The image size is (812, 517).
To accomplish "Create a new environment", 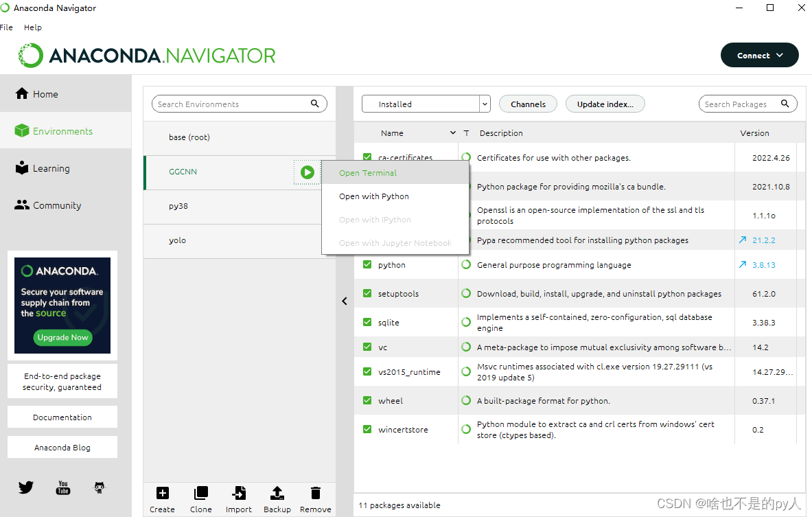I will [x=162, y=499].
